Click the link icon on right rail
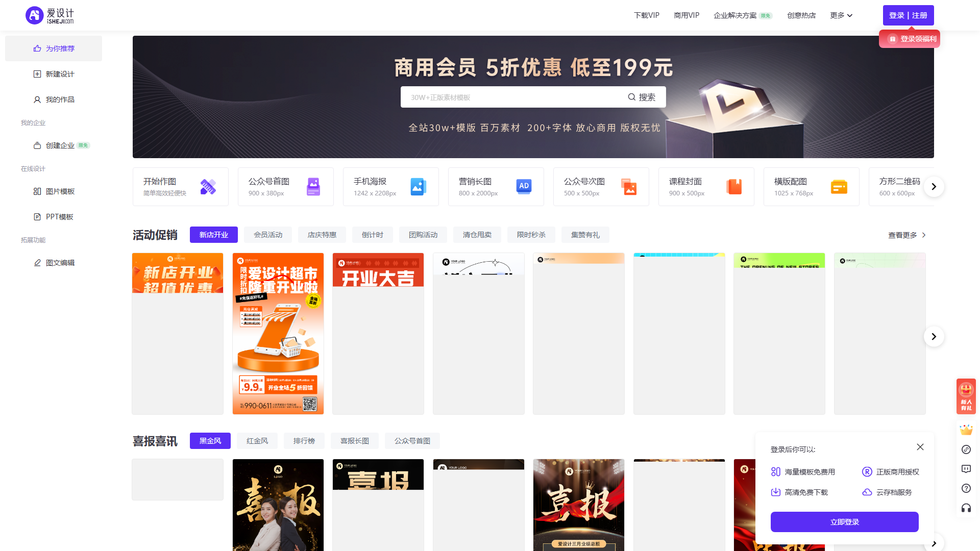 (966, 449)
